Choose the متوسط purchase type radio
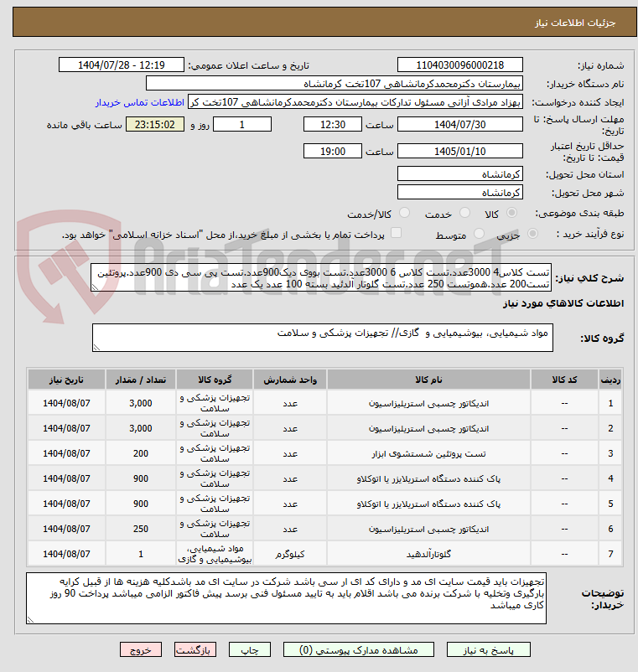Image resolution: width=638 pixels, height=672 pixels. coord(479,234)
